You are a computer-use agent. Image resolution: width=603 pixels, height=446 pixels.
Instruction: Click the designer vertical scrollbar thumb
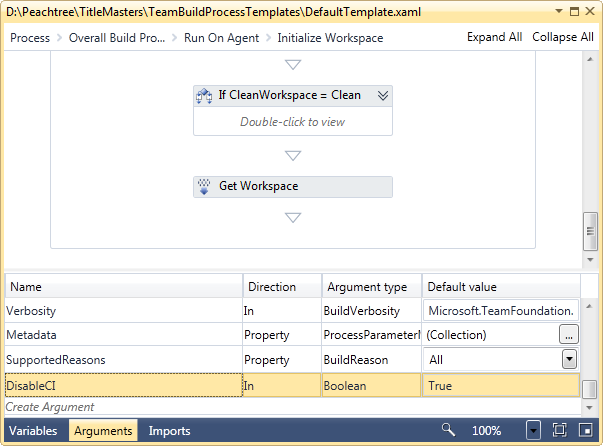tap(590, 231)
